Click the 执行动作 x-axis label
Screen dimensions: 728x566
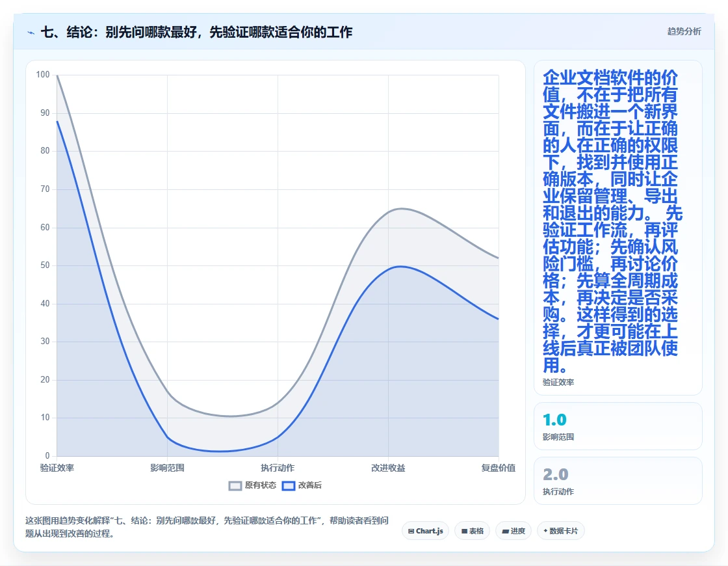(x=278, y=468)
